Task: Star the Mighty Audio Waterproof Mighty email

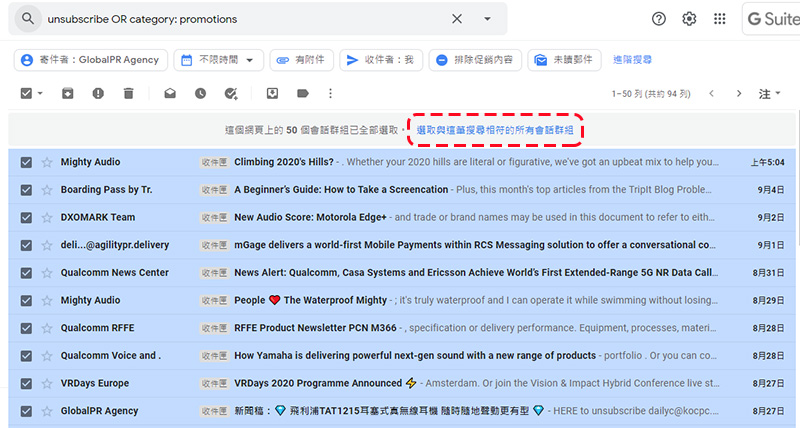Action: (x=47, y=300)
